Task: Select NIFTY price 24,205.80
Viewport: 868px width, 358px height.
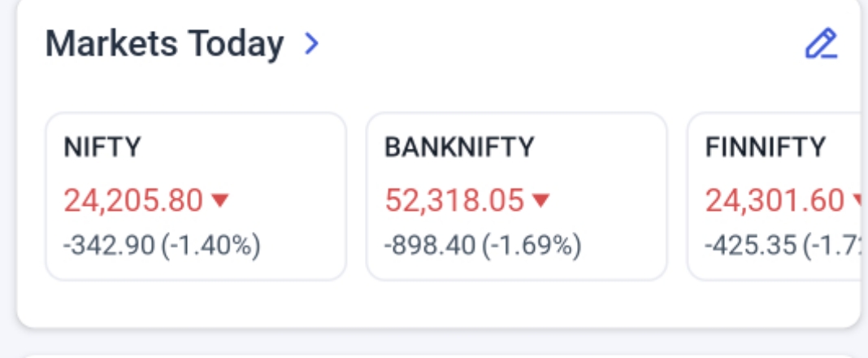Action: pos(133,200)
